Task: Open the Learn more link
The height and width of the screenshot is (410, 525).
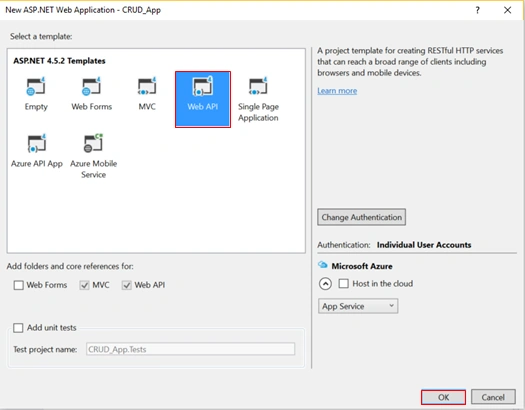Action: point(337,91)
